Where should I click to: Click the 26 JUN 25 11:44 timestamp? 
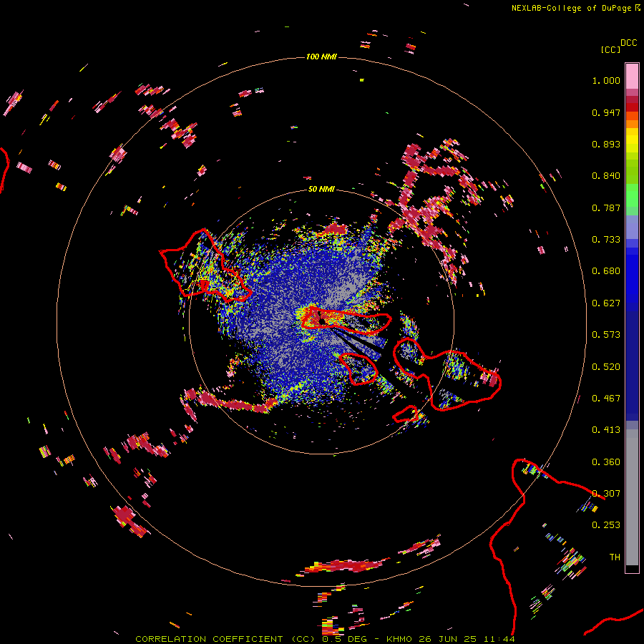pos(467,639)
